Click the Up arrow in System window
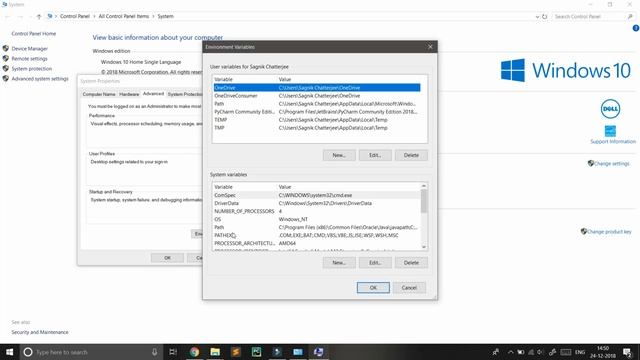The height and width of the screenshot is (360, 640). point(39,16)
